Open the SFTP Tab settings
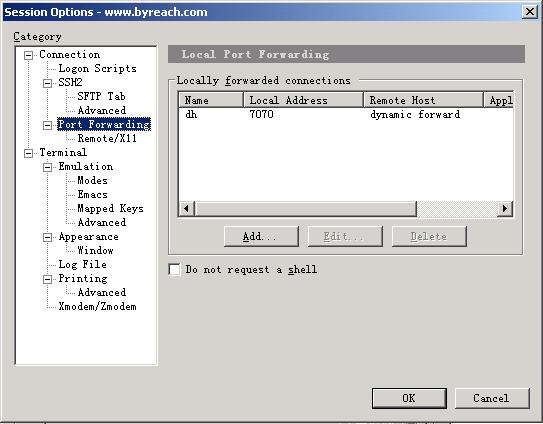Image resolution: width=543 pixels, height=424 pixels. (101, 96)
